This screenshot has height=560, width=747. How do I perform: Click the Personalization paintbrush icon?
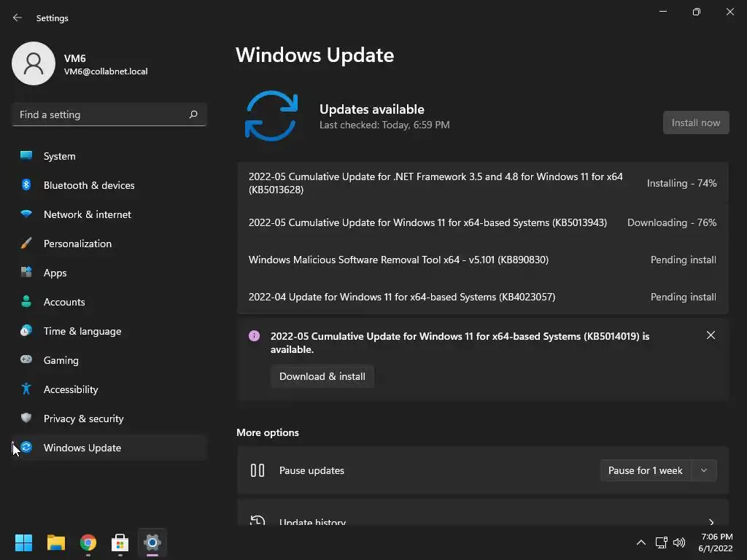click(x=26, y=243)
